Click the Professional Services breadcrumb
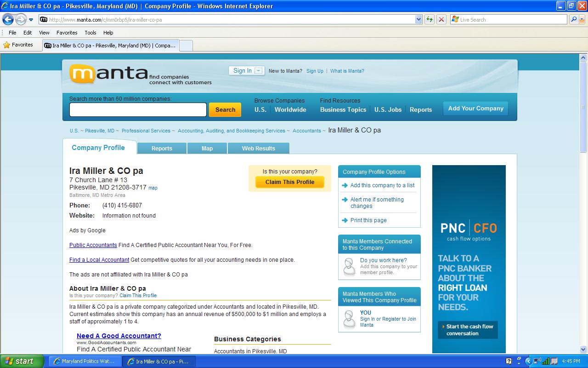The image size is (588, 368). click(x=146, y=131)
